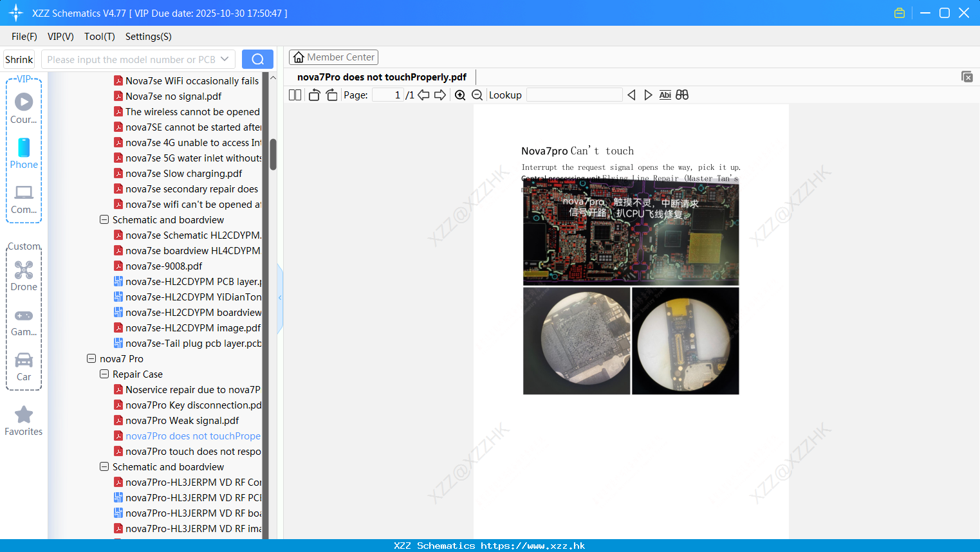Go to previous page arrow
This screenshot has width=980, height=552.
(423, 95)
